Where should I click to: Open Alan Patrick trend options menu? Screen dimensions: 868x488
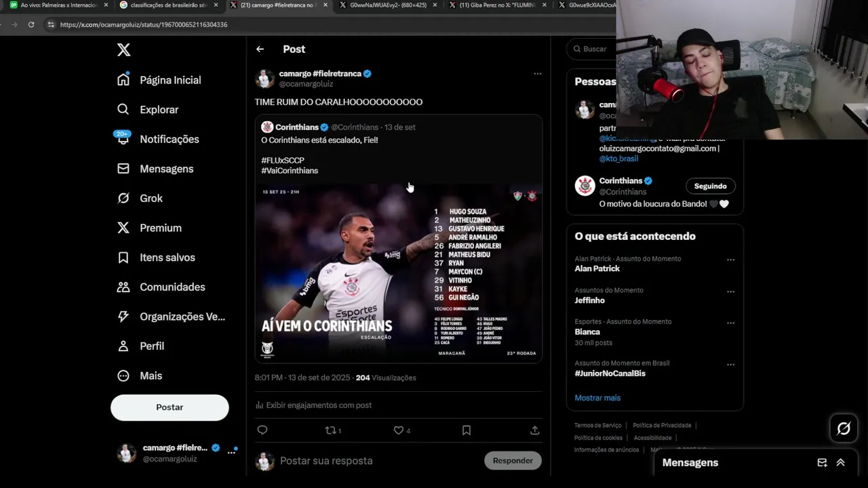730,260
